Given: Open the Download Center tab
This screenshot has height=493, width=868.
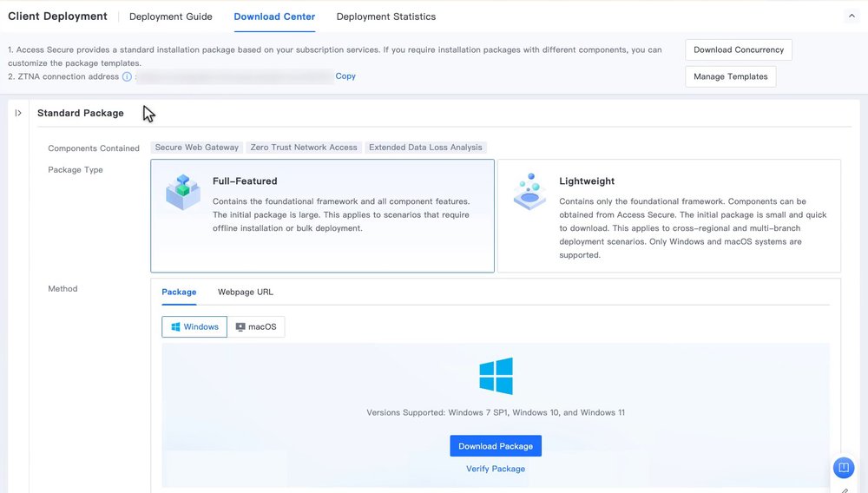Looking at the screenshot, I should tap(274, 16).
